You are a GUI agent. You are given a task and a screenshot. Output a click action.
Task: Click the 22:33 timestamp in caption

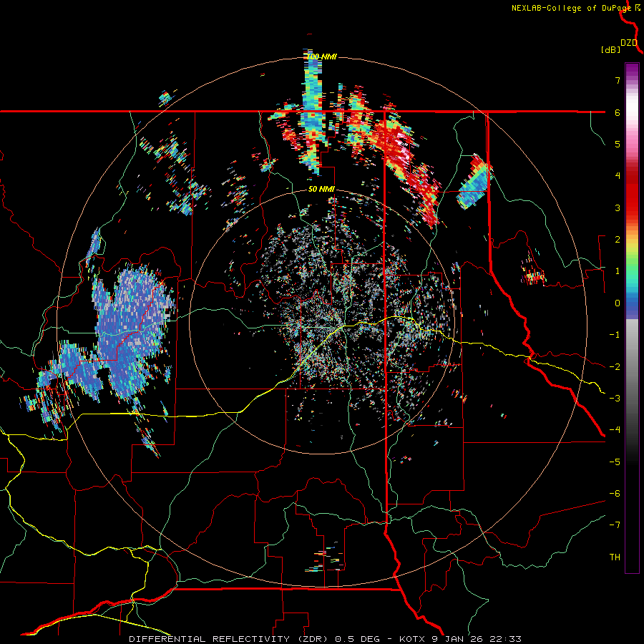(x=507, y=639)
